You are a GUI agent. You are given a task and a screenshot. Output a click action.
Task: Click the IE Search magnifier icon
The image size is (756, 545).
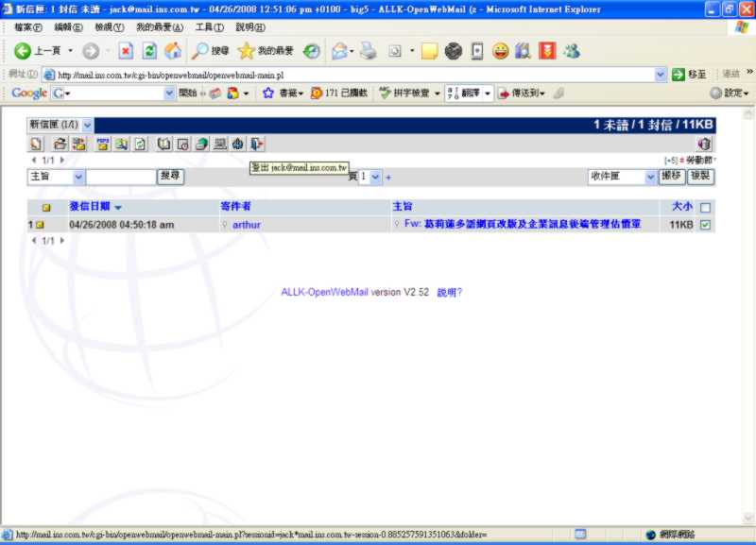(199, 51)
